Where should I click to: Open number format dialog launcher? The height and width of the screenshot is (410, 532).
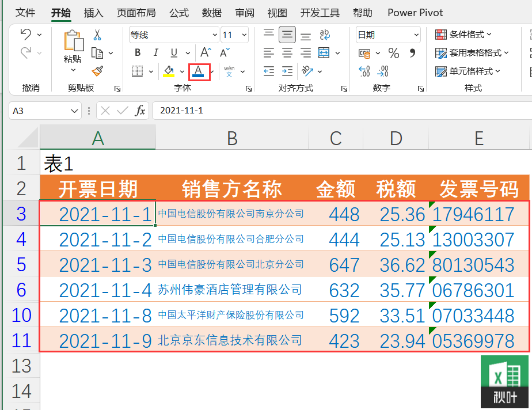coord(421,89)
